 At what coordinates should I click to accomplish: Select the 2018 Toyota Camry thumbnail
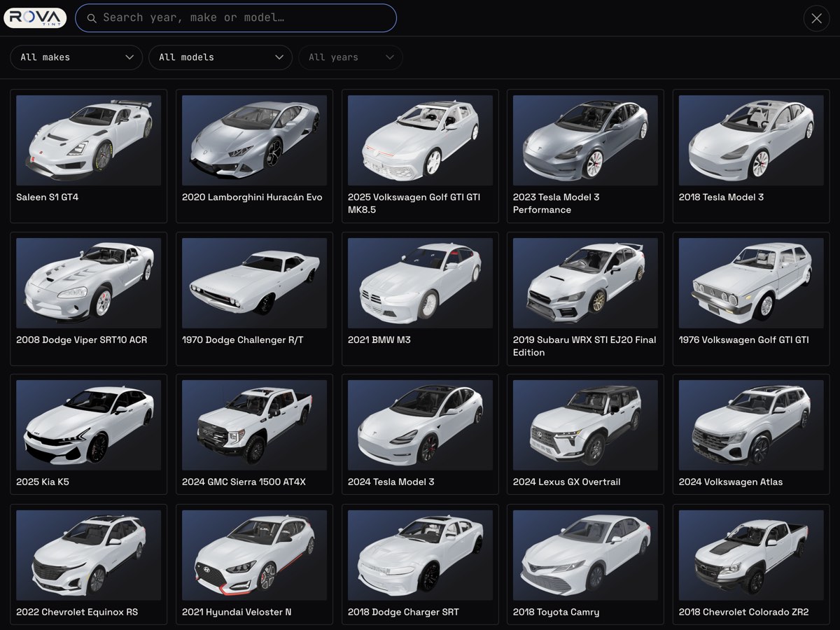(585, 555)
